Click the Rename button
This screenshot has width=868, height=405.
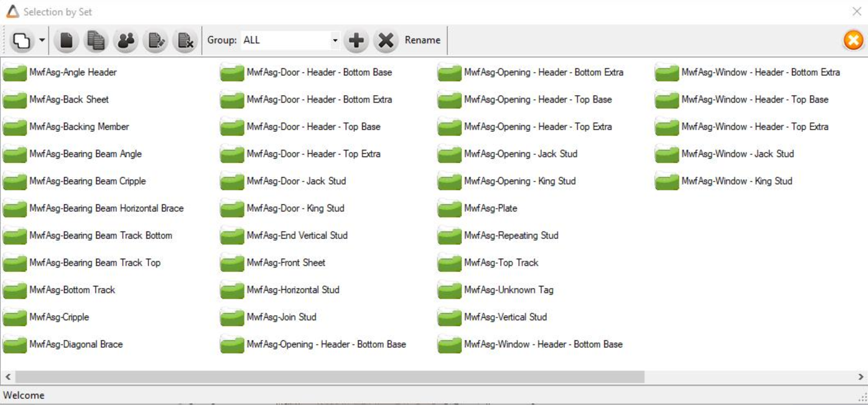click(x=422, y=40)
